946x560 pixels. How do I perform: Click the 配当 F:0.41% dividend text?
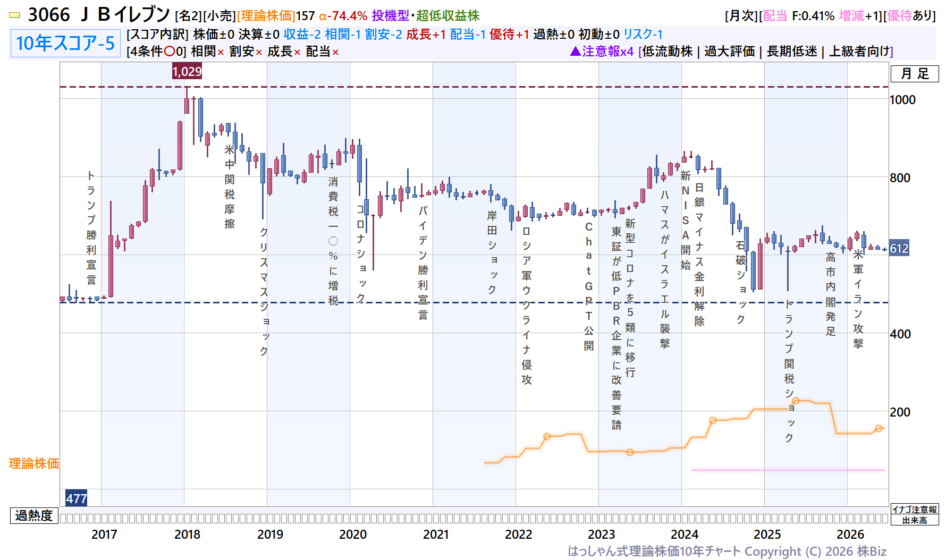coord(799,16)
